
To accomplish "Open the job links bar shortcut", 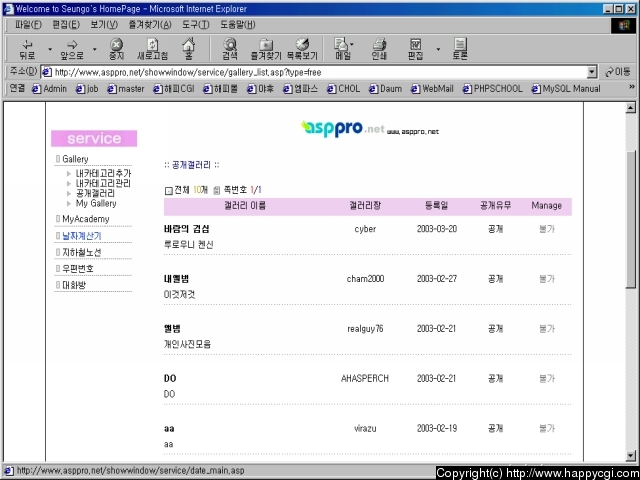I will pos(87,89).
